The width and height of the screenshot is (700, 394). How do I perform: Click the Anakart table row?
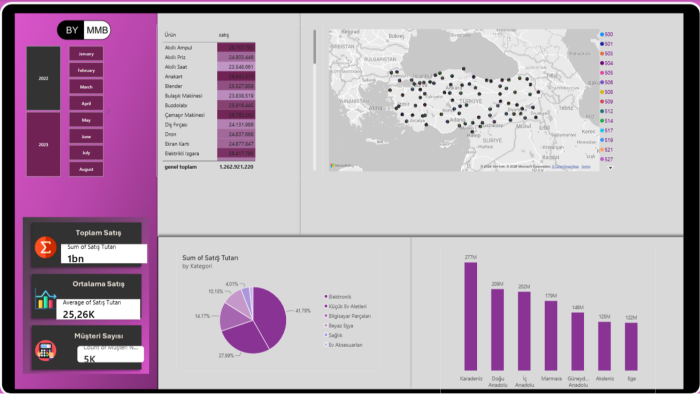(x=209, y=76)
